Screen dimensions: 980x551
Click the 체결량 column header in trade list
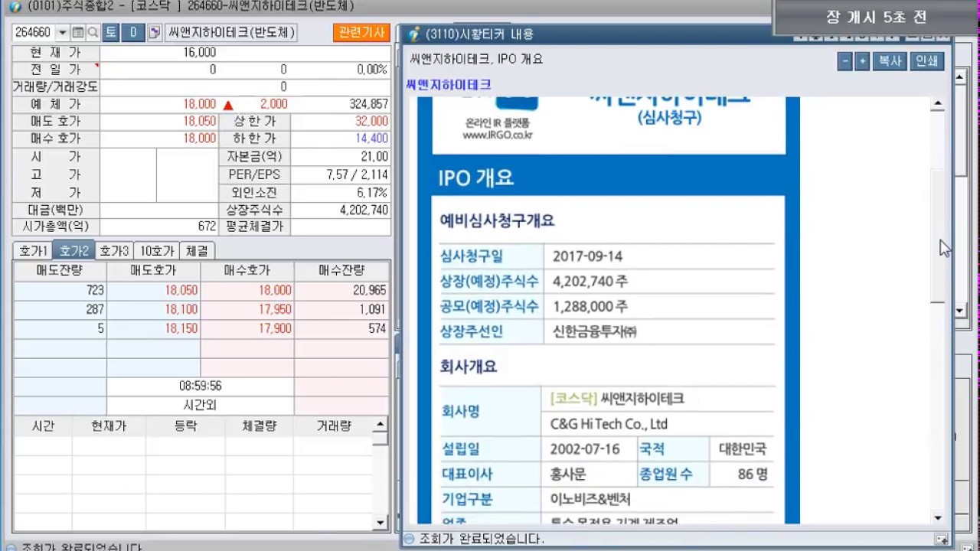tap(259, 426)
